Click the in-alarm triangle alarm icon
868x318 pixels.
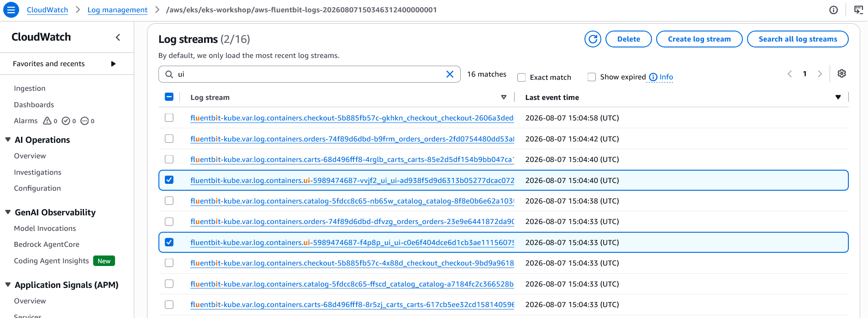[47, 121]
